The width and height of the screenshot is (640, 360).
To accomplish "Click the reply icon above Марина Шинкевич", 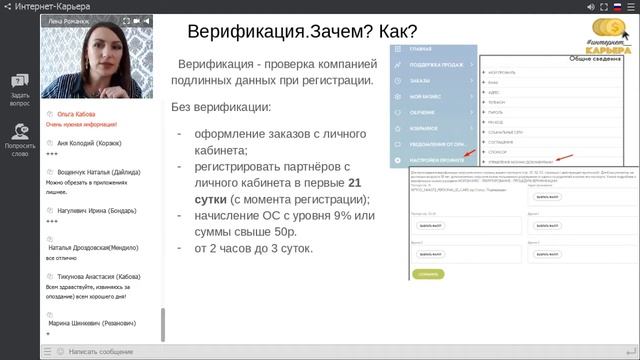I will pos(50,315).
